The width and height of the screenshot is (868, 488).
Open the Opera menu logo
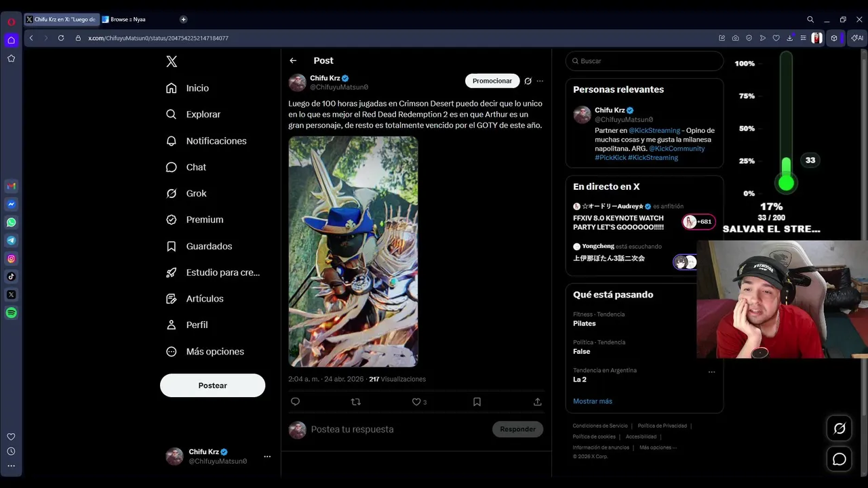point(11,22)
